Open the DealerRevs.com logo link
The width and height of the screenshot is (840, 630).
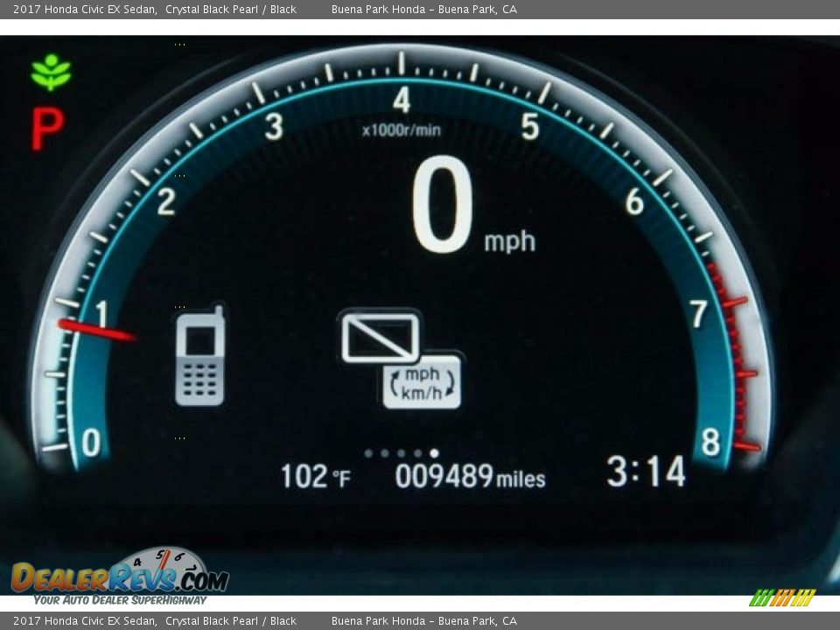pyautogui.click(x=121, y=577)
